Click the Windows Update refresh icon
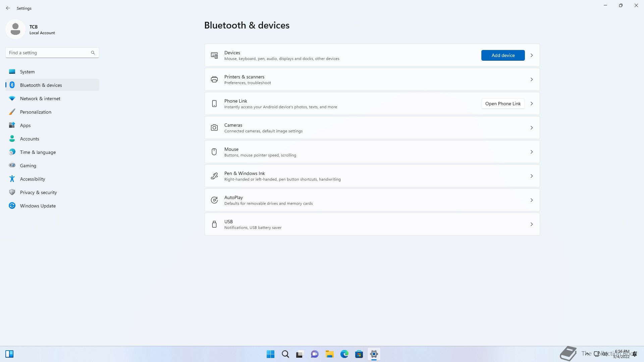 pos(12,205)
